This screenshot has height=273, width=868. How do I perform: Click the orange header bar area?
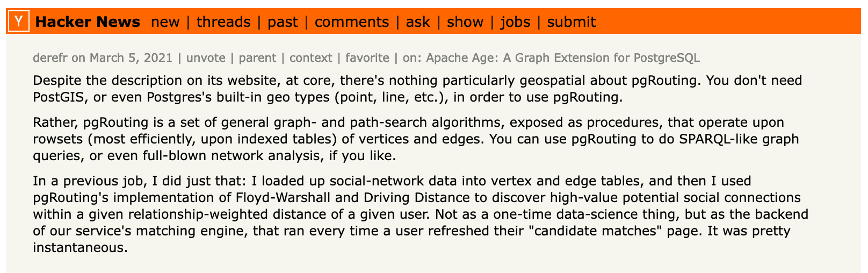tap(725, 22)
